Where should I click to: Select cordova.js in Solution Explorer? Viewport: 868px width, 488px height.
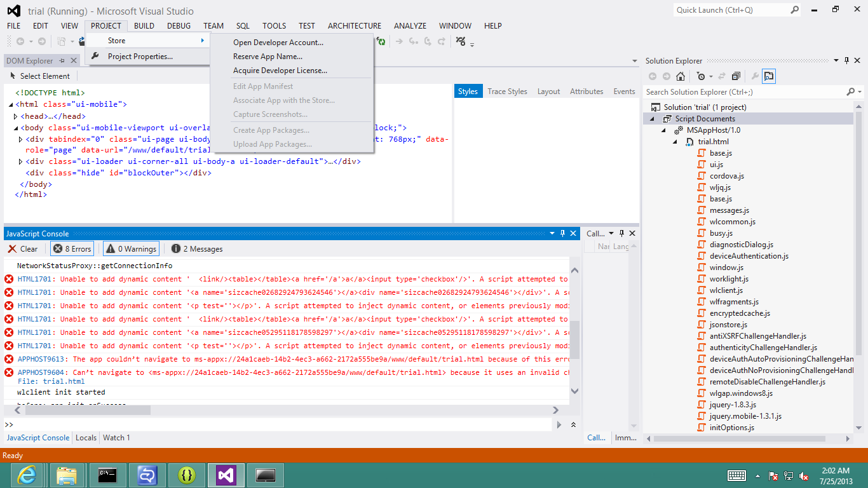[x=727, y=176]
